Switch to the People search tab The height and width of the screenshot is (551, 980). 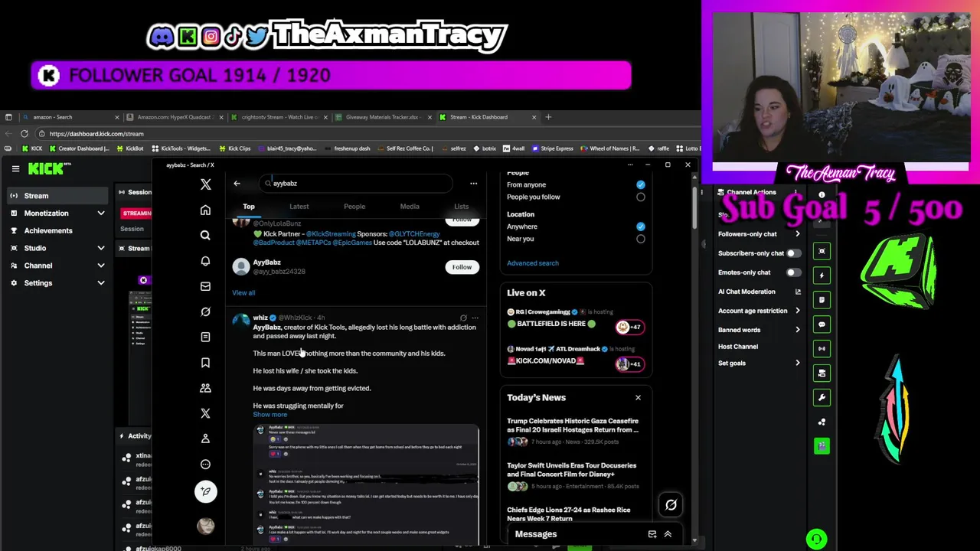[x=354, y=207]
